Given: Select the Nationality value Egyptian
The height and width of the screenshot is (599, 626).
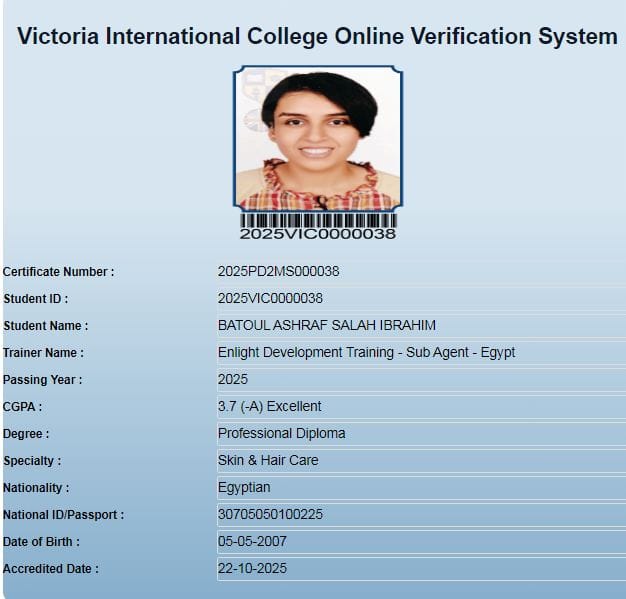Looking at the screenshot, I should 244,487.
